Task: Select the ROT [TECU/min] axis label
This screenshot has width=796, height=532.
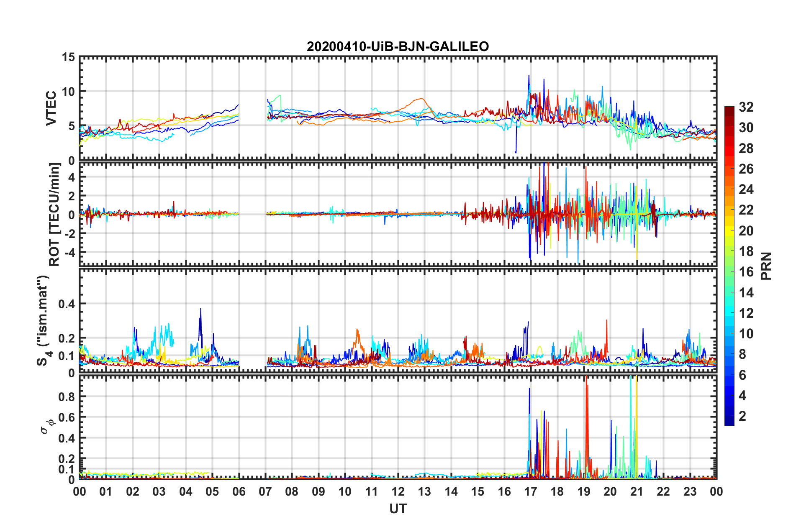Action: point(54,215)
